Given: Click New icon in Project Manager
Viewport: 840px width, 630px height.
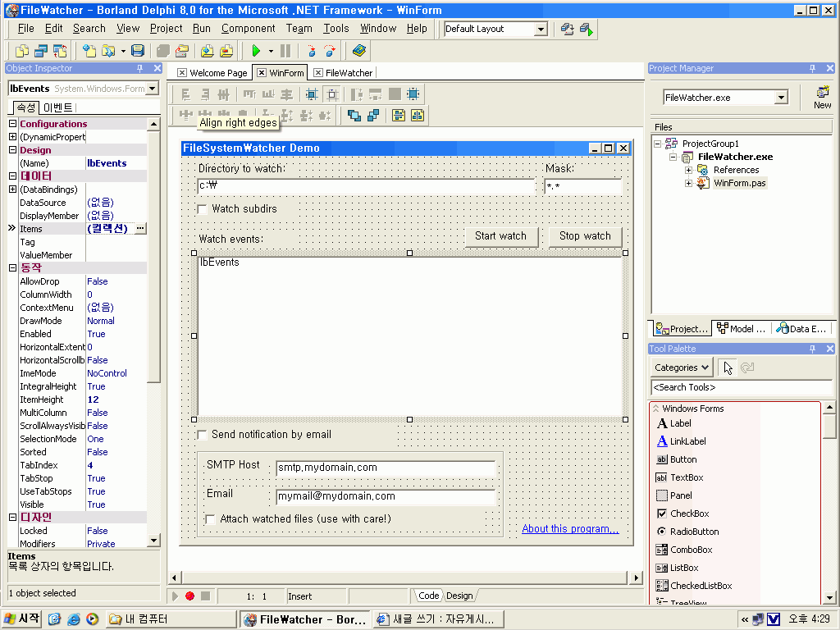Looking at the screenshot, I should click(822, 97).
